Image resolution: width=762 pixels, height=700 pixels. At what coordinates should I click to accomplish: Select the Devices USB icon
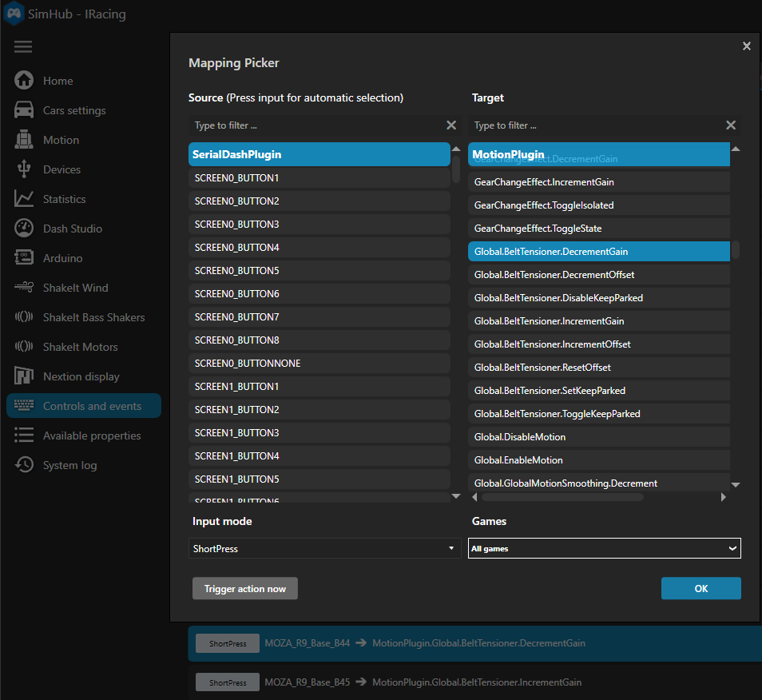click(x=24, y=169)
